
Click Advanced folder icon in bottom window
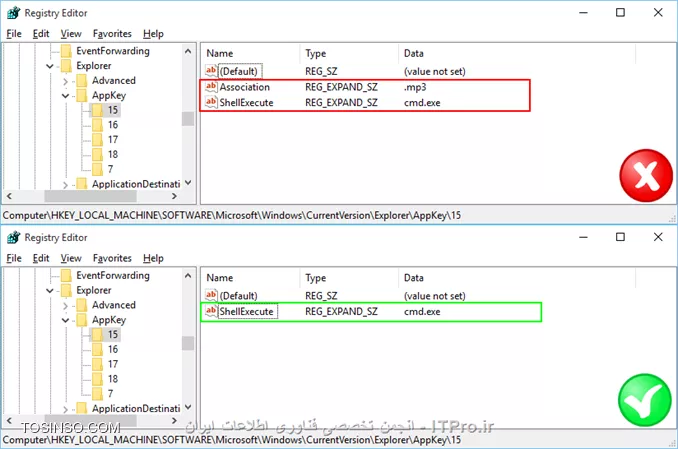[82, 305]
